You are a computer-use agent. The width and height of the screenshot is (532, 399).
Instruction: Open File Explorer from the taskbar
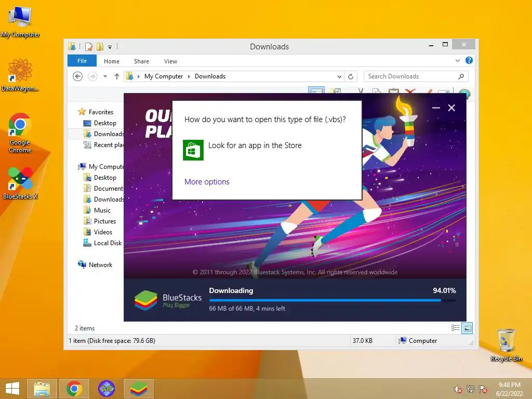click(42, 389)
